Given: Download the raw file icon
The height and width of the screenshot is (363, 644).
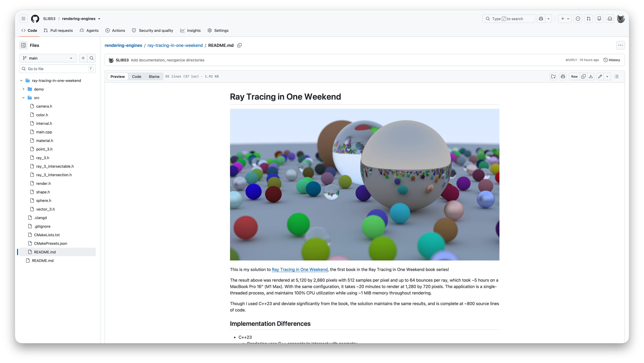Looking at the screenshot, I should (591, 77).
